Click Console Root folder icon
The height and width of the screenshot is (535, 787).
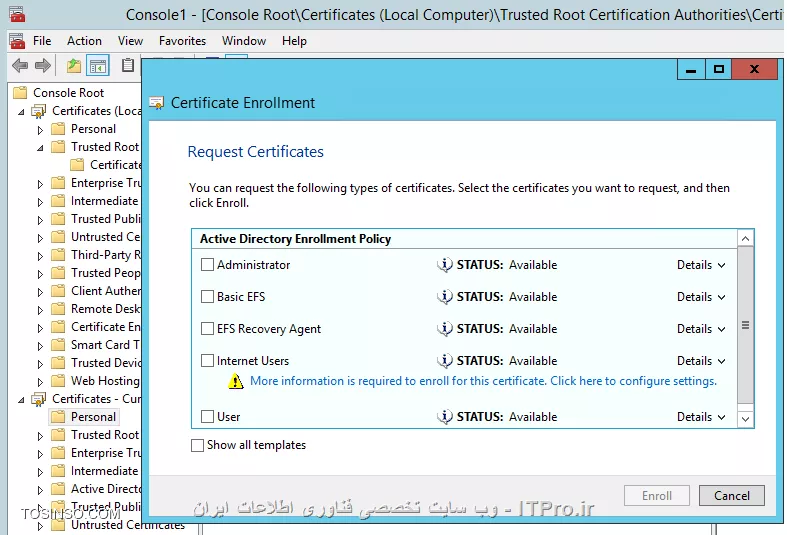tap(20, 93)
